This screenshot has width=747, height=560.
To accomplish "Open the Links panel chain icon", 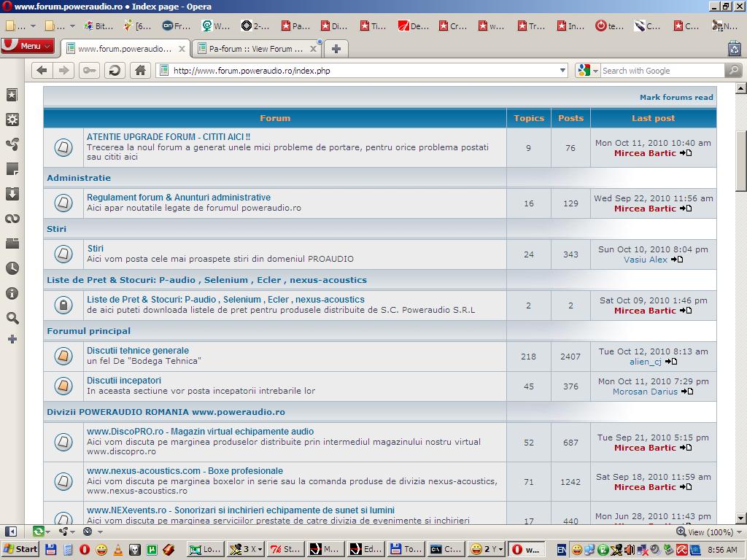I will click(12, 219).
